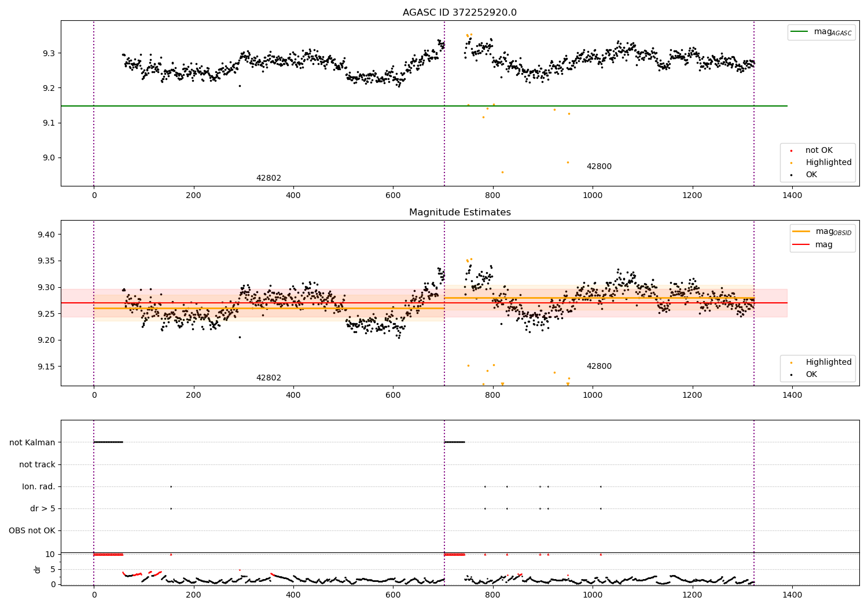The width and height of the screenshot is (868, 608).
Task: Click the 42802 obsid label in middle plot
Action: 269,378
